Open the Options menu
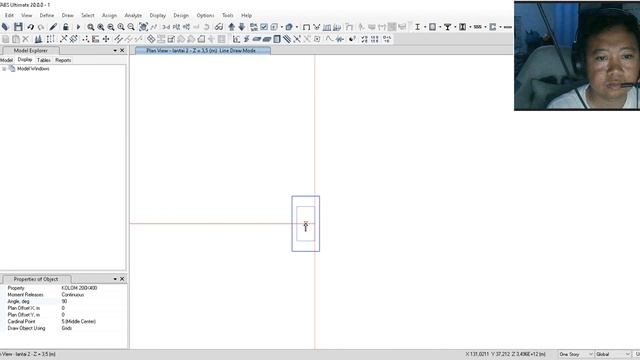This screenshot has height=360, width=640. click(205, 16)
